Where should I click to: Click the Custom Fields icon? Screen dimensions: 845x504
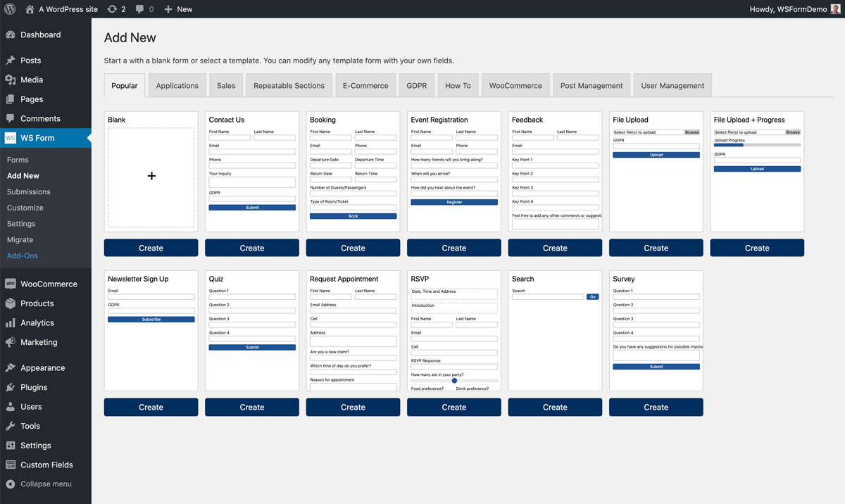tap(11, 465)
